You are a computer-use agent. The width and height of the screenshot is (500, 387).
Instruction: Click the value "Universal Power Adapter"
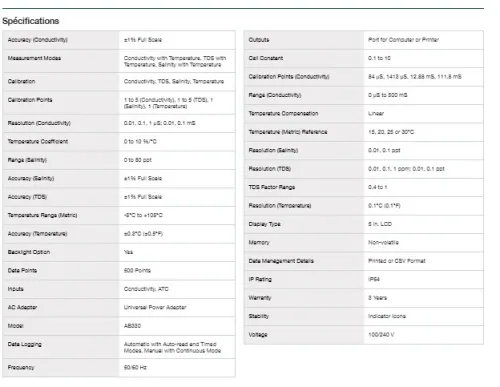pyautogui.click(x=155, y=307)
